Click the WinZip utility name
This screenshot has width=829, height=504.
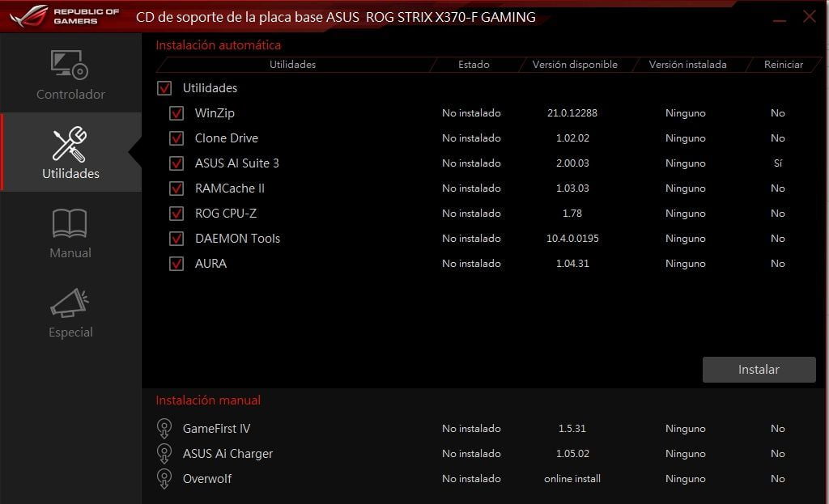click(x=214, y=113)
